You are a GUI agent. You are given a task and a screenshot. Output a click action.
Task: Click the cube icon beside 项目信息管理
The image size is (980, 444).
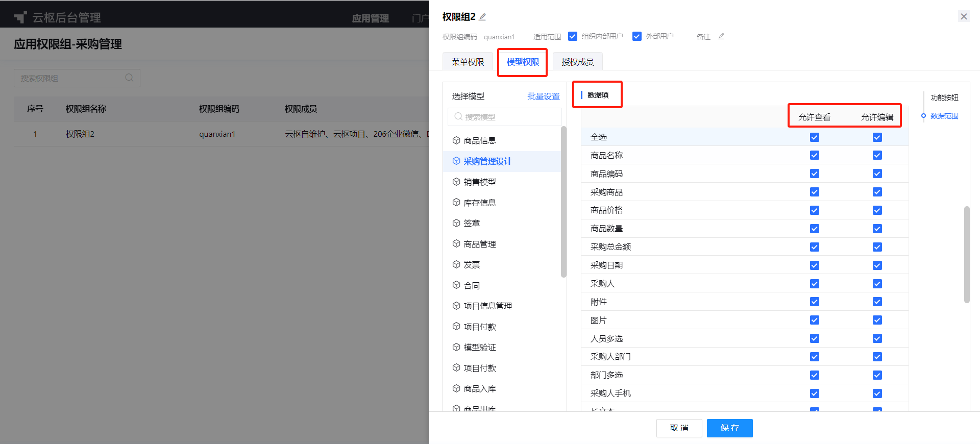coord(456,306)
